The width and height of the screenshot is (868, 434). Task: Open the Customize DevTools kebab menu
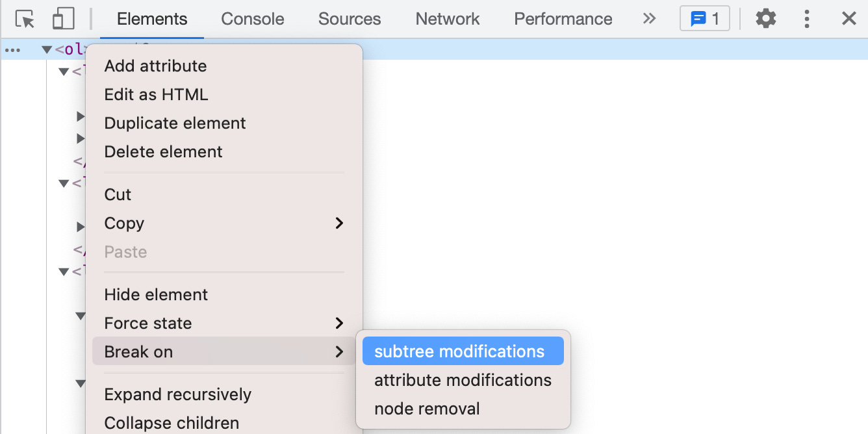(x=807, y=19)
